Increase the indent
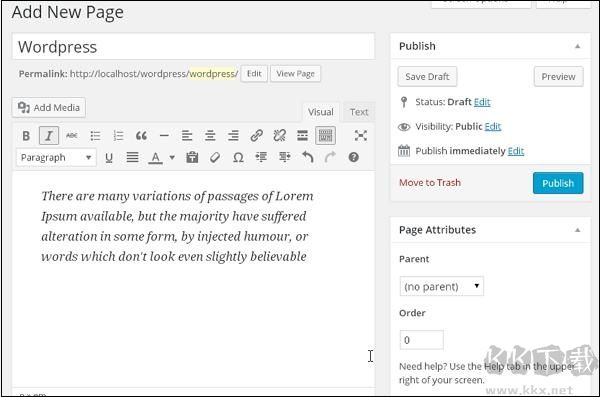Image resolution: width=600 pixels, height=397 pixels. (284, 157)
